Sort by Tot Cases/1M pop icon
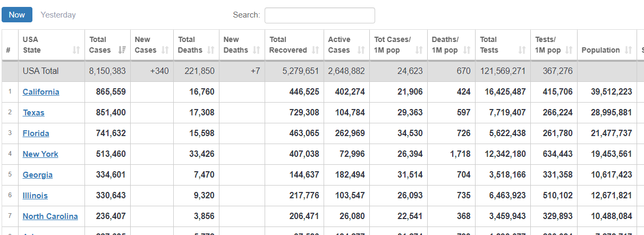Screen dimensions: 644x235 [419, 50]
